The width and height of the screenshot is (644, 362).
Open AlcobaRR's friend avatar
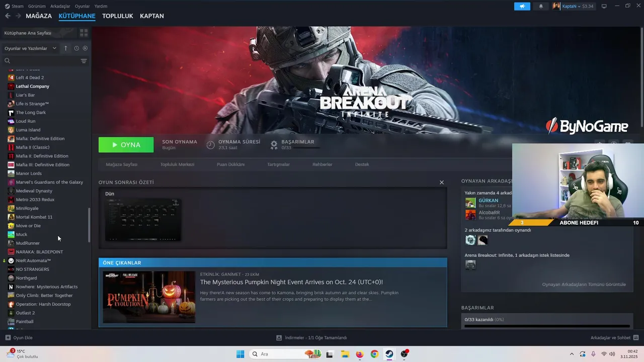470,215
